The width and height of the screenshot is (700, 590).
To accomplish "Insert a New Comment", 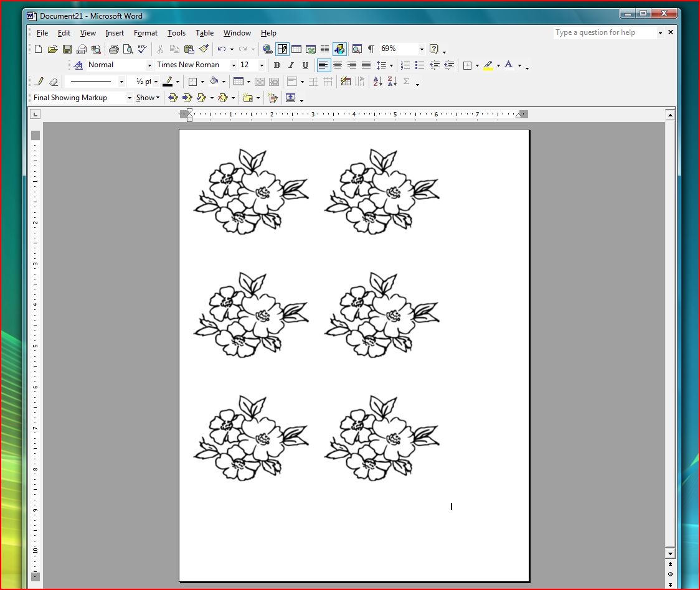I will (x=247, y=98).
